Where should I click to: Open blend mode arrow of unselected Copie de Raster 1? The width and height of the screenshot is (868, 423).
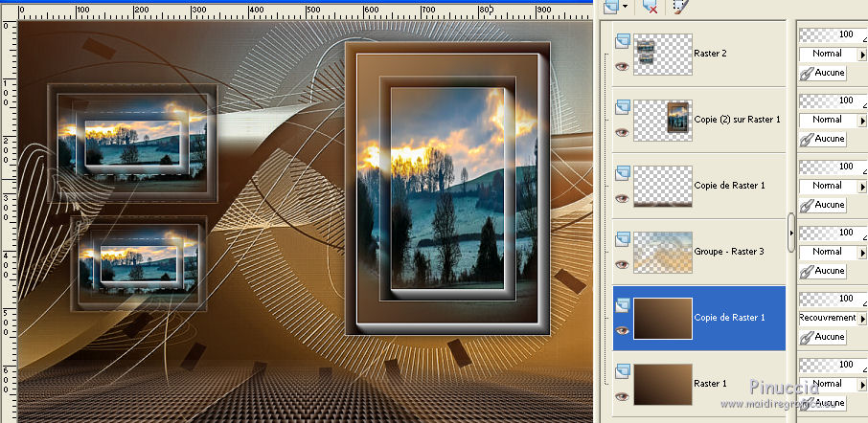coord(862,187)
